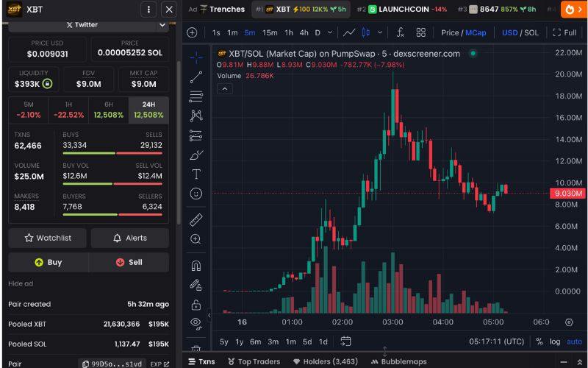Open the trending #1 XBT token
The height and width of the screenshot is (368, 588).
pyautogui.click(x=301, y=9)
